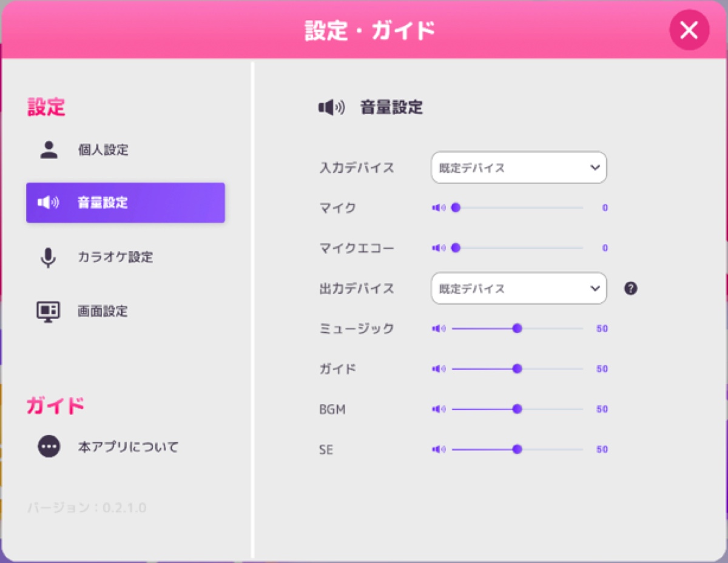Switch to the カラオケ設定 section

point(115,257)
